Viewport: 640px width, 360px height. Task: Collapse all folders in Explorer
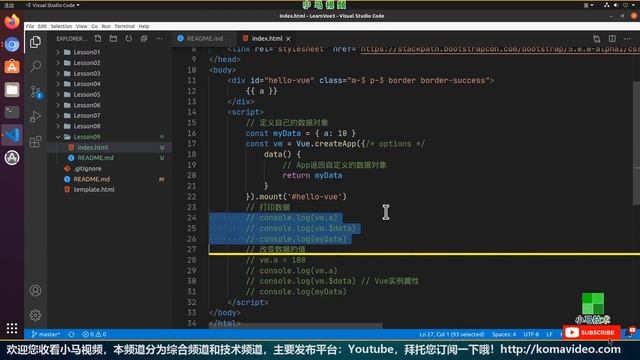[144, 38]
